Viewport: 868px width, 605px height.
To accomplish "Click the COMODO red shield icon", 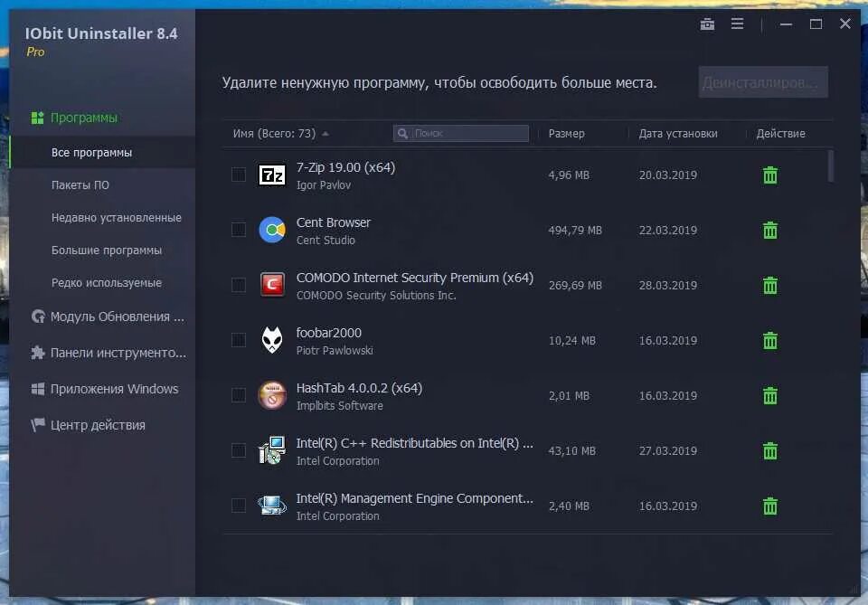I will point(272,285).
